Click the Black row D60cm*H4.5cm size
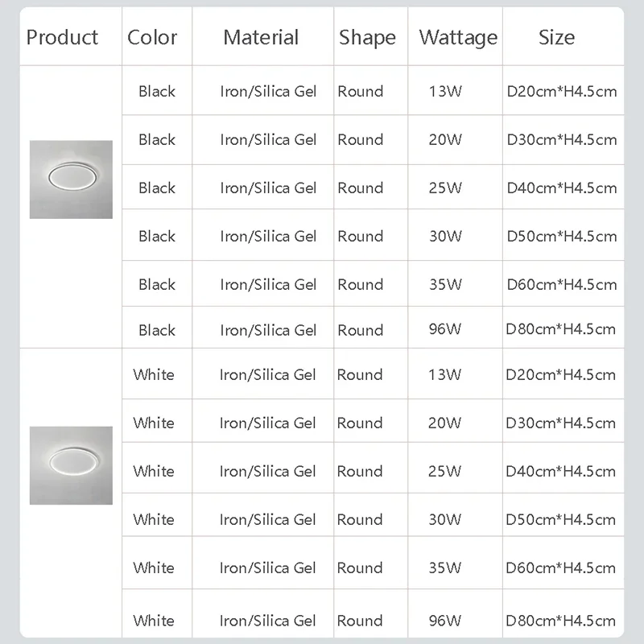644x644 pixels. pos(562,285)
